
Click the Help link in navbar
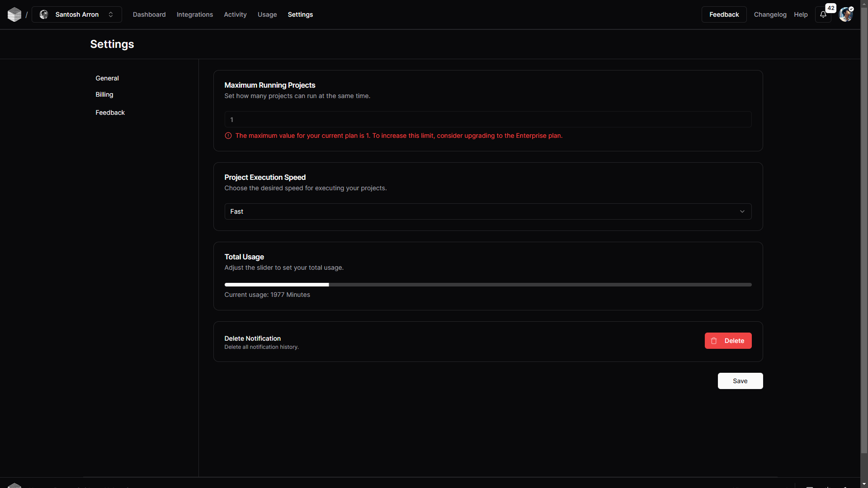click(801, 14)
